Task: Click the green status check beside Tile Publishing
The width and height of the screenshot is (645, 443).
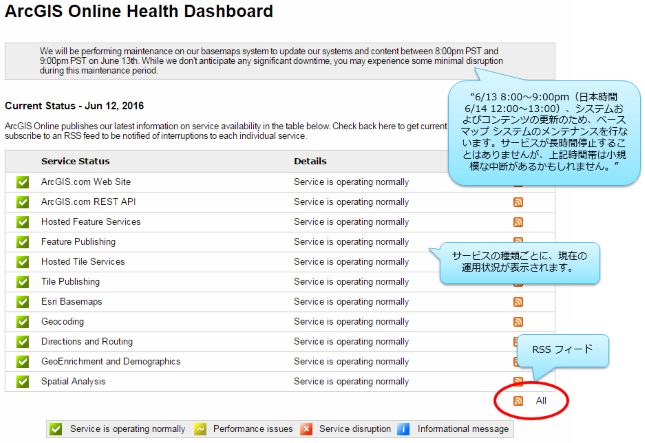Action: 23,282
